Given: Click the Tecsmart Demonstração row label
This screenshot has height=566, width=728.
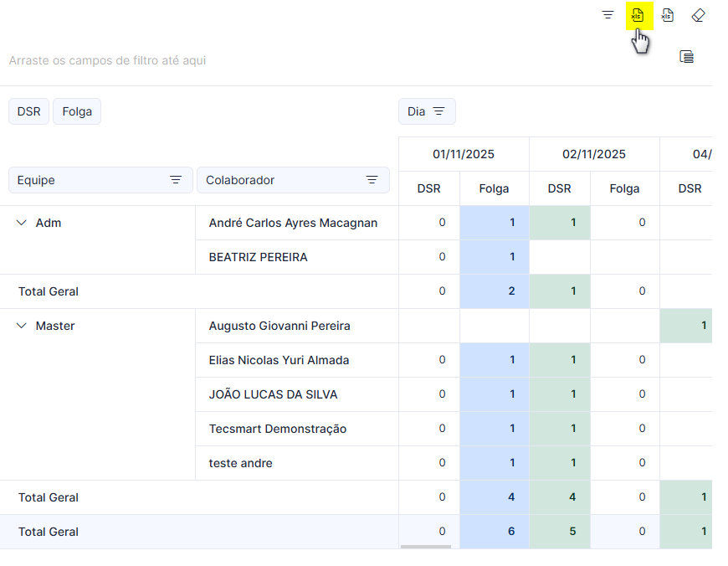Looking at the screenshot, I should coord(278,429).
